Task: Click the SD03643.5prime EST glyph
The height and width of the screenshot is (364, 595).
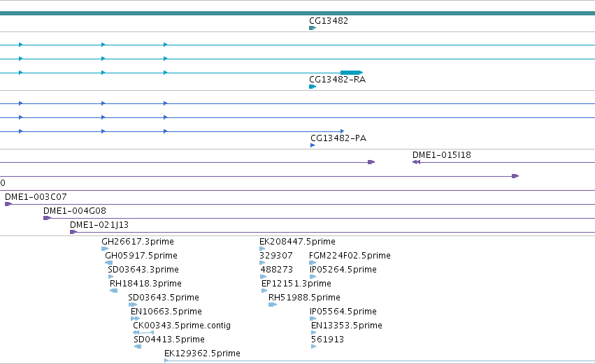Action: click(x=133, y=305)
